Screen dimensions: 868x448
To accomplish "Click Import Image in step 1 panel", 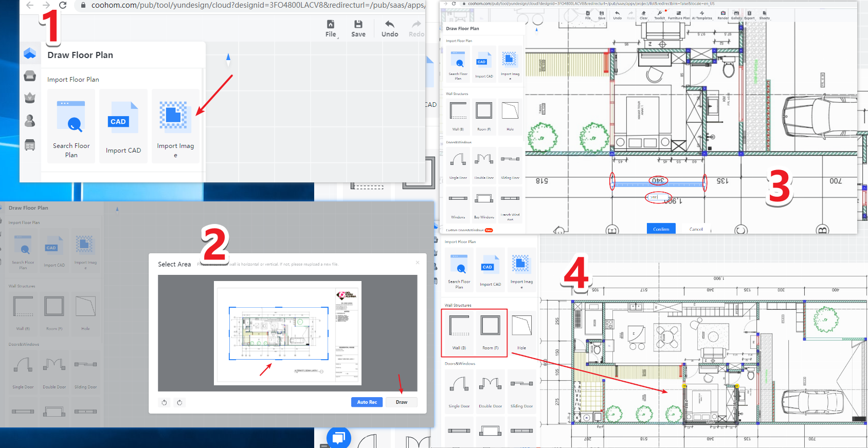I will point(175,126).
